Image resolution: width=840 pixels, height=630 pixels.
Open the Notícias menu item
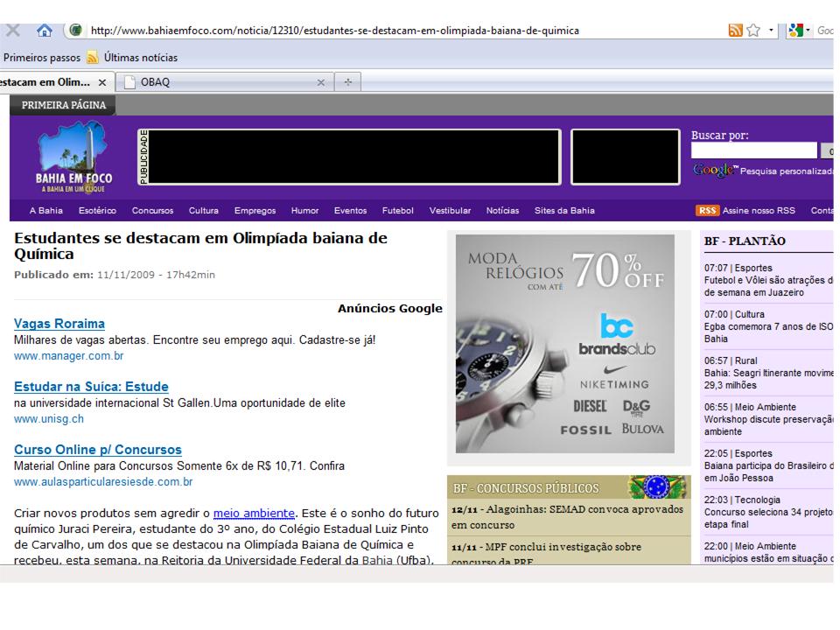502,211
